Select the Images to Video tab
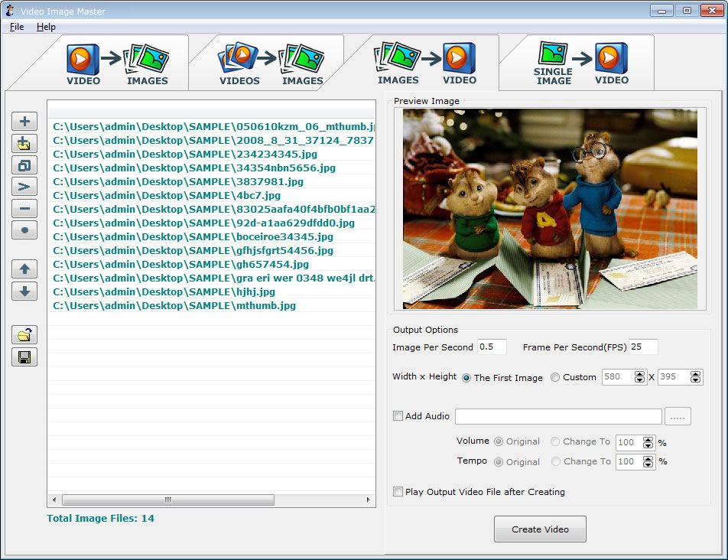Screen dimensions: 728x560 427,63
